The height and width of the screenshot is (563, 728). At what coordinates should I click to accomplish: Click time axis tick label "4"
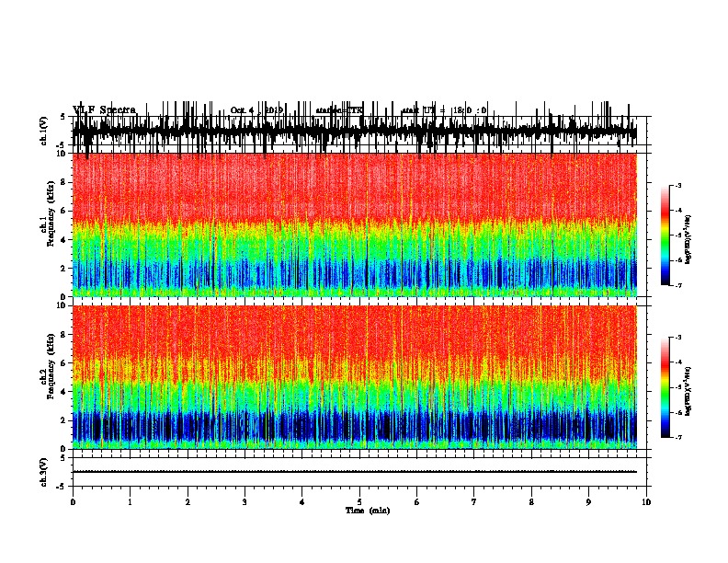(x=302, y=502)
